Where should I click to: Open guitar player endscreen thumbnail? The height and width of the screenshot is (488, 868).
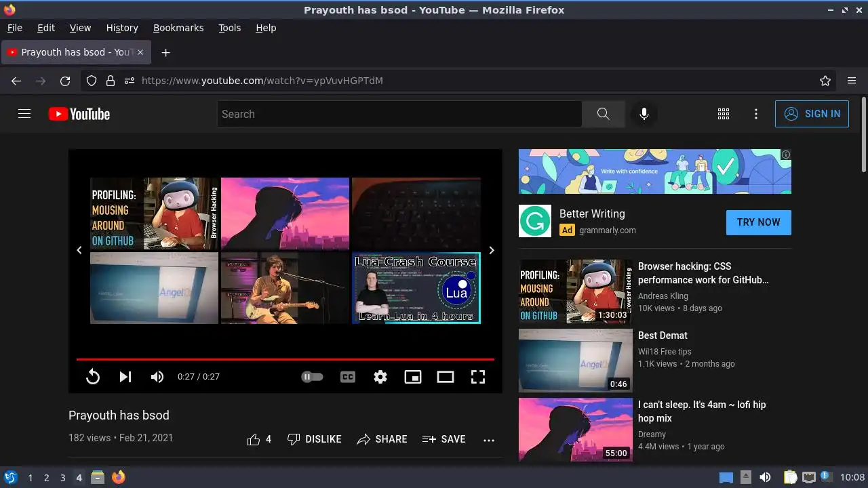click(285, 288)
